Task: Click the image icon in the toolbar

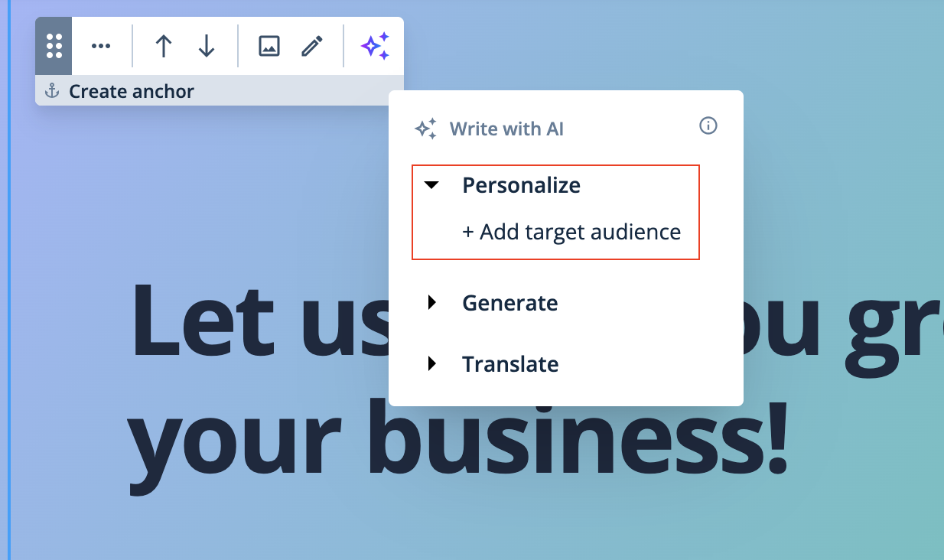Action: click(x=269, y=46)
